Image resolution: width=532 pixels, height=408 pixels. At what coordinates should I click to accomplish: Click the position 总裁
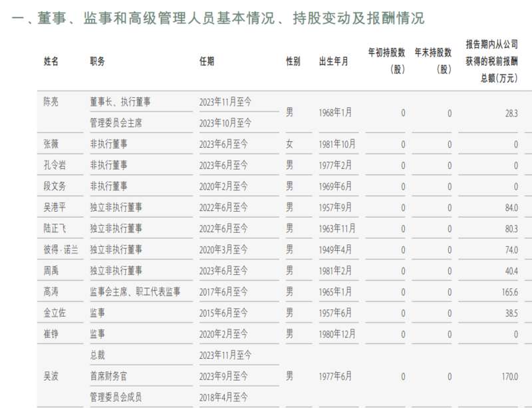[97, 355]
